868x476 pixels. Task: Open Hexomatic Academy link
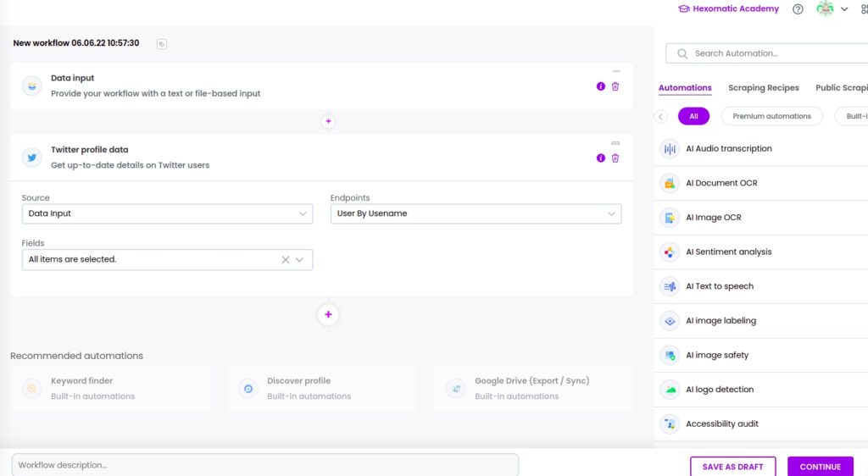tap(728, 8)
